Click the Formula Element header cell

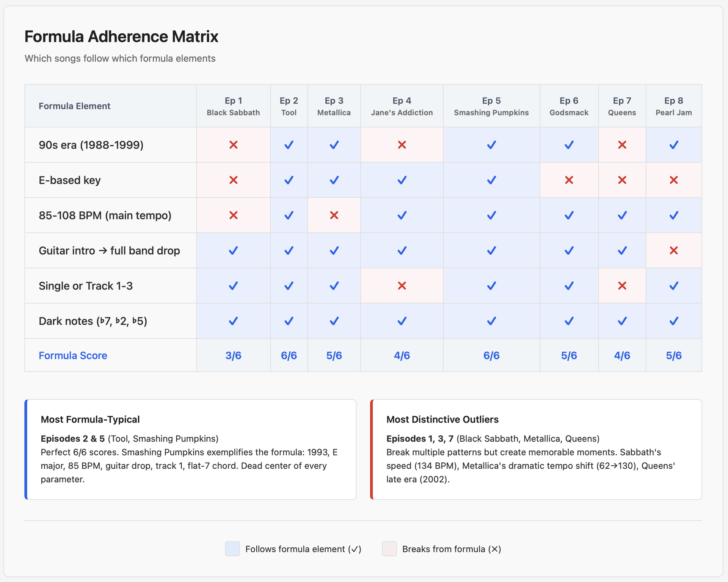pyautogui.click(x=74, y=106)
